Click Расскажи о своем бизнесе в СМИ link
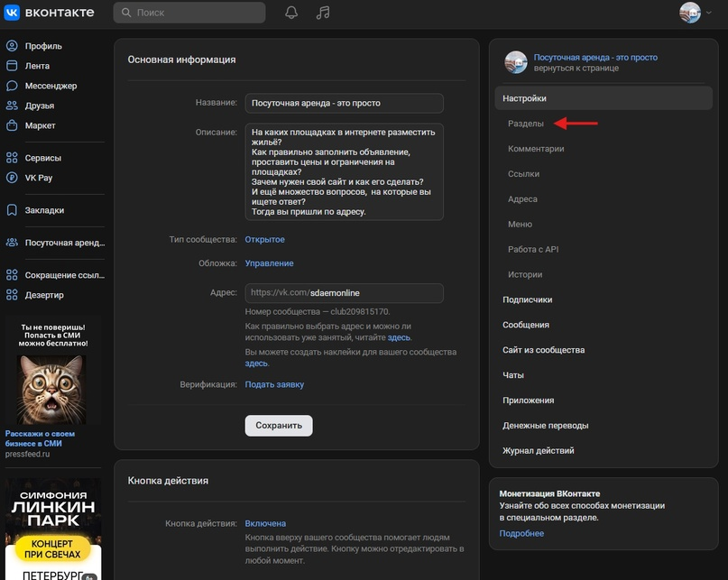The height and width of the screenshot is (580, 728). 40,438
